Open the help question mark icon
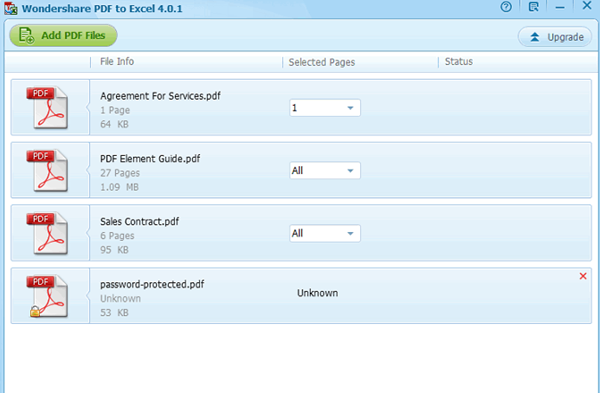 coord(506,7)
